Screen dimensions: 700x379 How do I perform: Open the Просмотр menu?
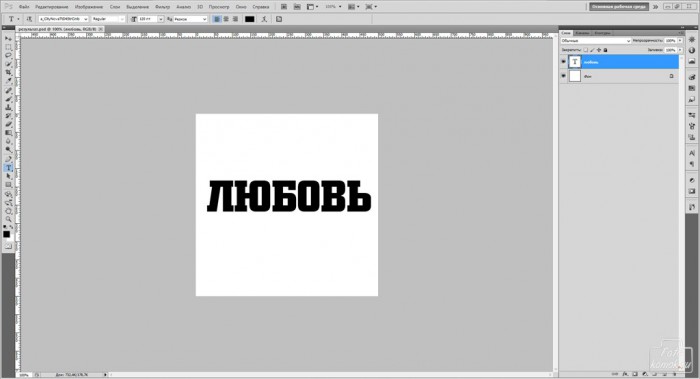click(219, 7)
